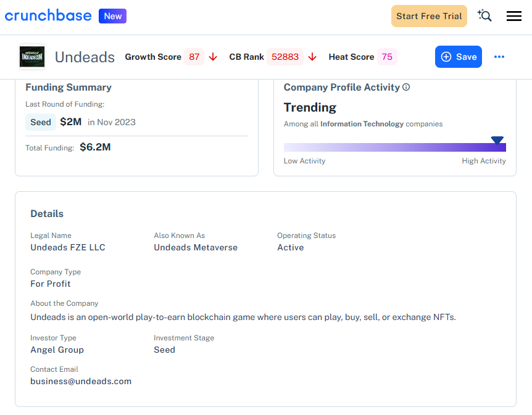
Task: Save the Undeads company profile
Action: 459,56
